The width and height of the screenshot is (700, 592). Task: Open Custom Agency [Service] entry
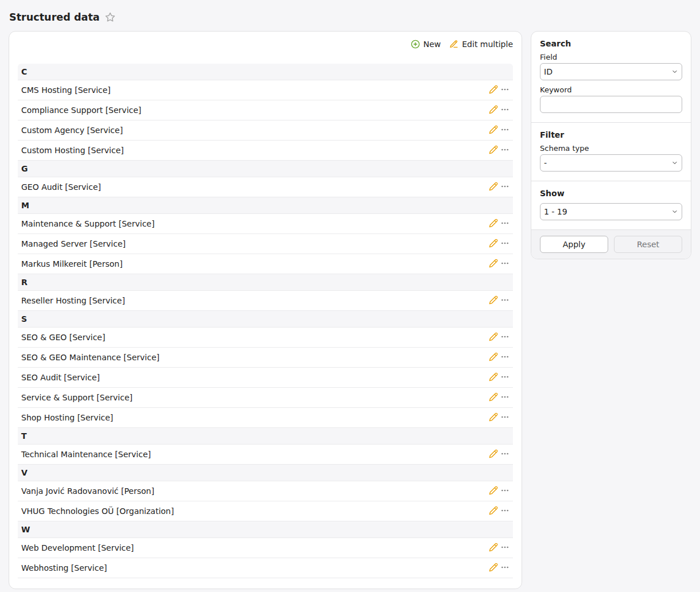click(x=72, y=130)
